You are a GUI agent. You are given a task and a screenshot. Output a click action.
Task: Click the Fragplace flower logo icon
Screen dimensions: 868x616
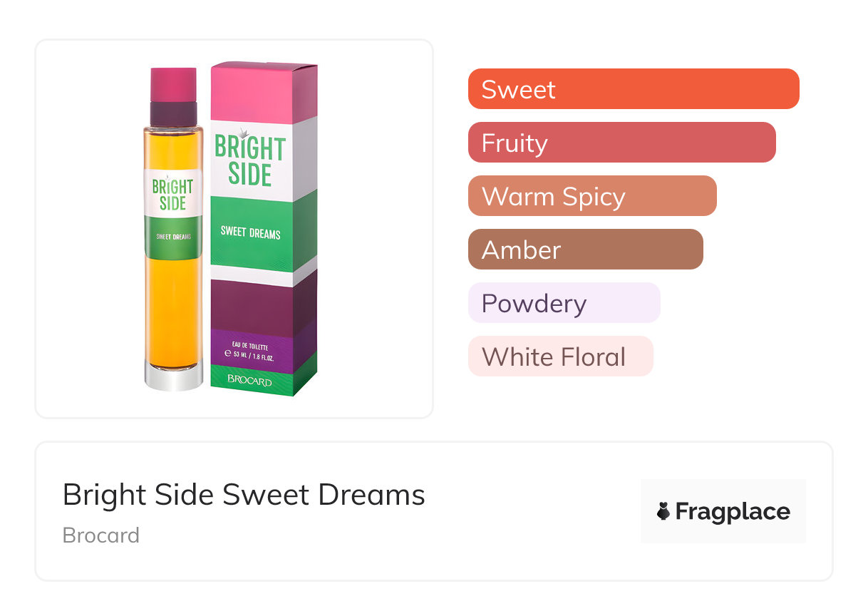pos(663,511)
